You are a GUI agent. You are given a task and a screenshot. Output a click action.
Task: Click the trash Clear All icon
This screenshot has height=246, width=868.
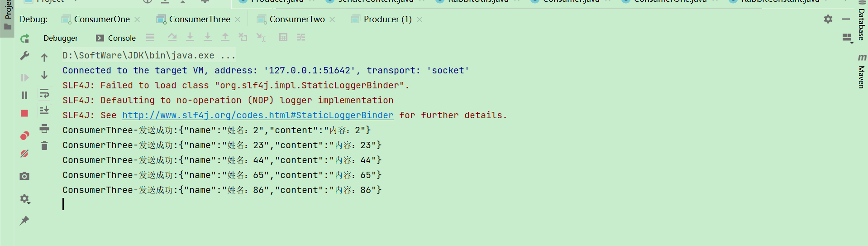(x=44, y=146)
